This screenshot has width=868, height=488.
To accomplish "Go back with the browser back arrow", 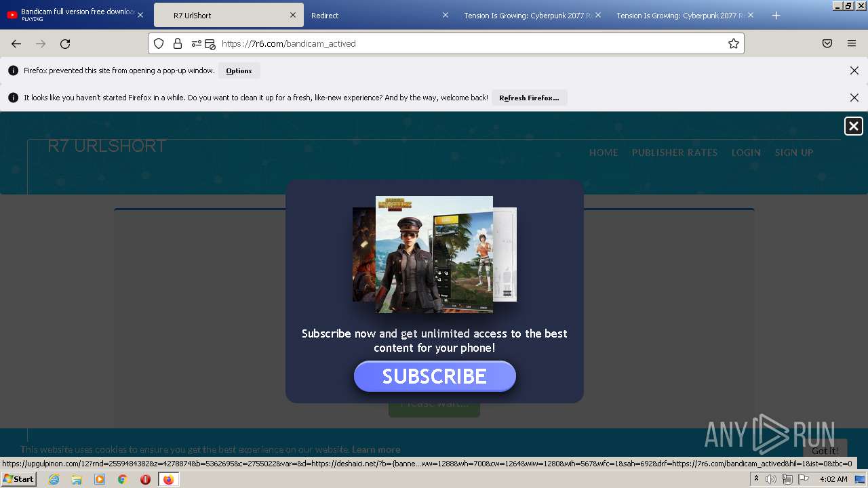I will pos(16,43).
